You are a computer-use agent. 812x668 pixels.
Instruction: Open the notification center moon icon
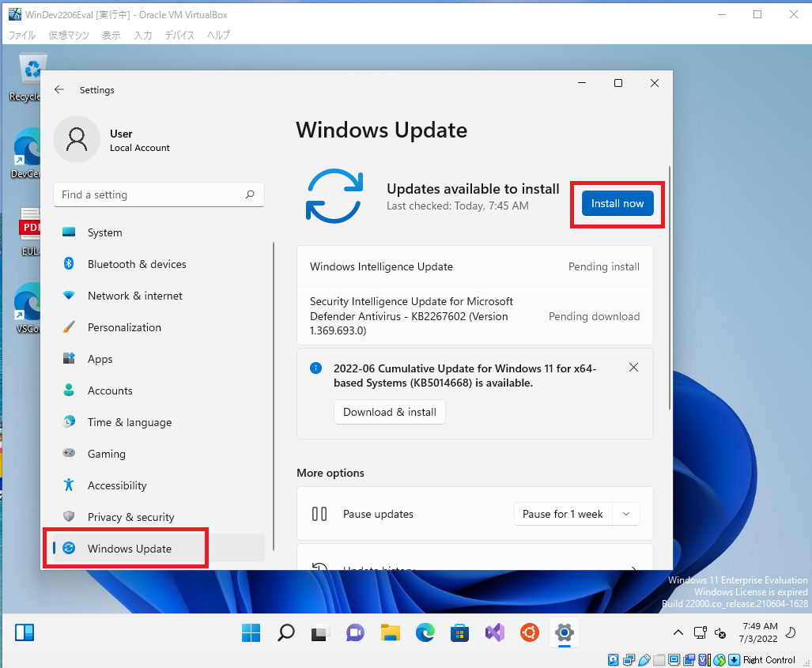click(x=791, y=632)
